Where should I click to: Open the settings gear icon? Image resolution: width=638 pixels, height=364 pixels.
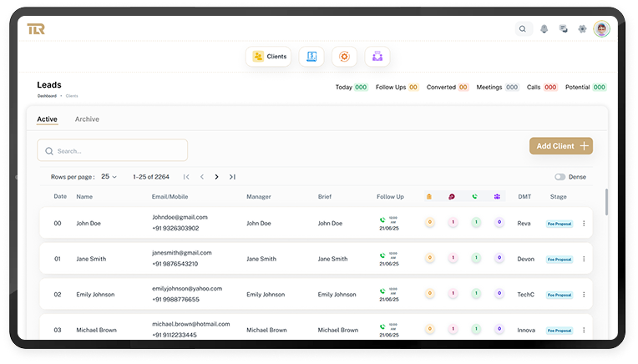coord(582,29)
